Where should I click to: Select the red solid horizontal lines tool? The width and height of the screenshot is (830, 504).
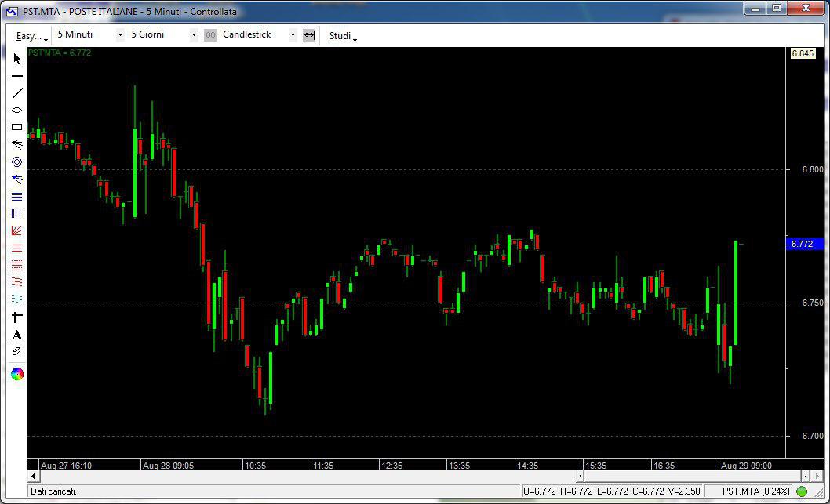click(17, 248)
